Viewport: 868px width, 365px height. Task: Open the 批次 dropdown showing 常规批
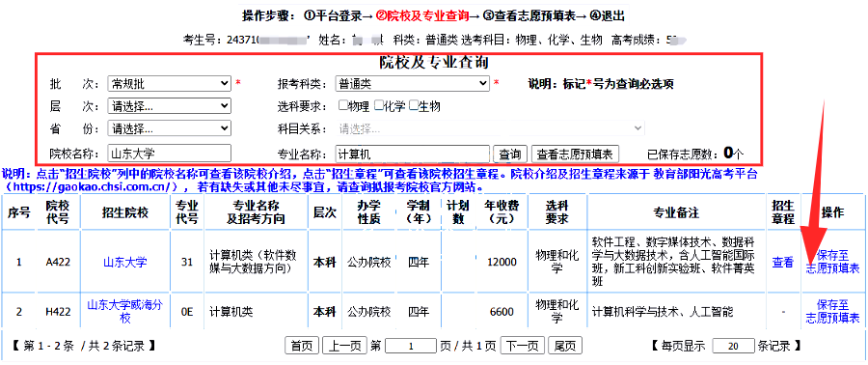169,84
